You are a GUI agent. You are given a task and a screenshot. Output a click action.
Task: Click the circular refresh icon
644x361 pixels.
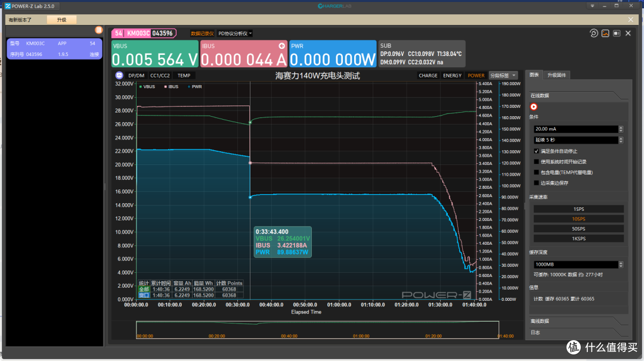(593, 33)
